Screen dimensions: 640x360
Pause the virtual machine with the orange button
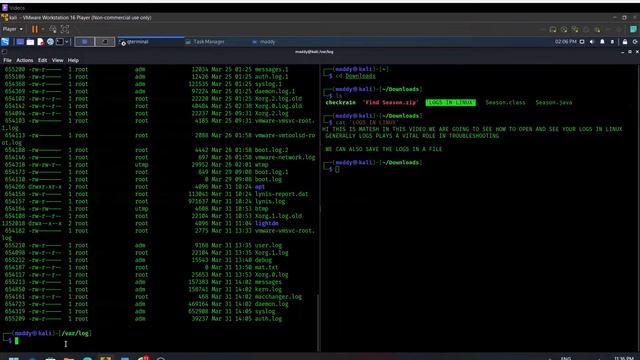coord(35,29)
